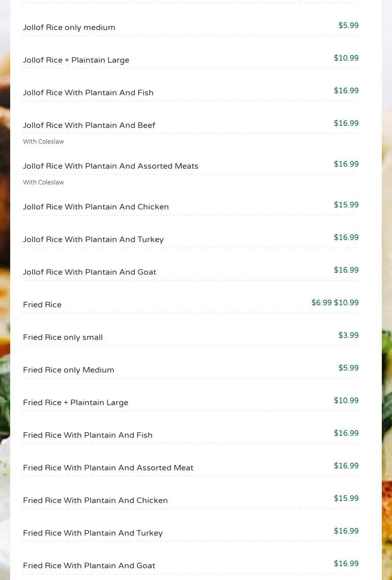392x580 pixels.
Task: Select Fried Rice With Plantain And Fish
Action: (88, 435)
